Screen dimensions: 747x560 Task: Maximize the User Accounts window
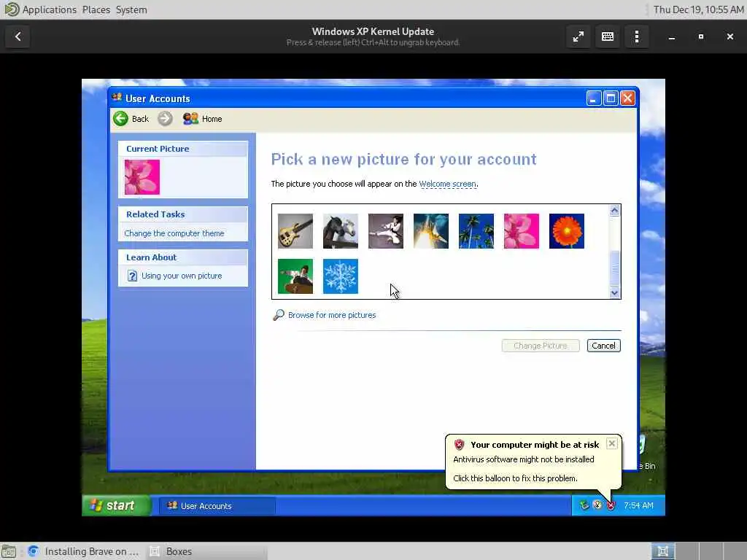(611, 98)
